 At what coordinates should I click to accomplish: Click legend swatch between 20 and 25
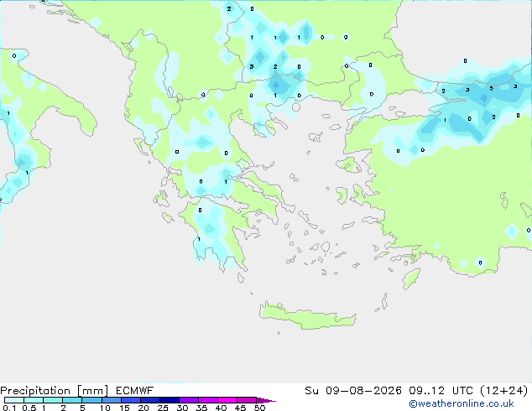150,400
